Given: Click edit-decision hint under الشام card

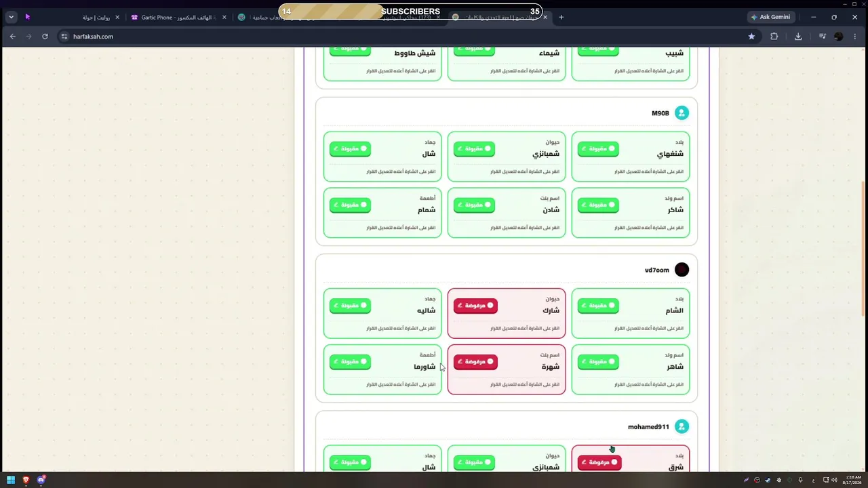Looking at the screenshot, I should tap(649, 328).
